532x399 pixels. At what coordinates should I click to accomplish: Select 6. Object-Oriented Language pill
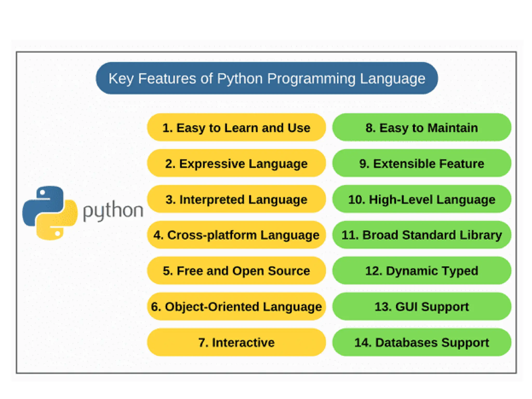click(x=236, y=307)
